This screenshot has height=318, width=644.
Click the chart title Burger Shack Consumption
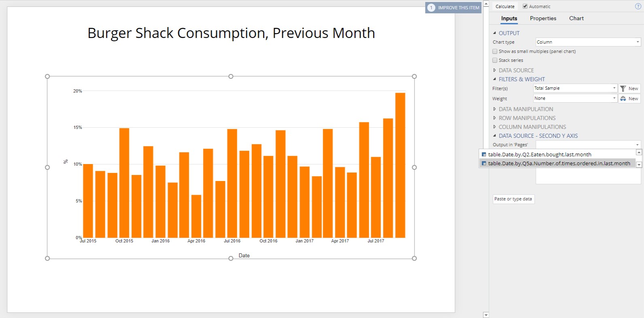point(231,33)
